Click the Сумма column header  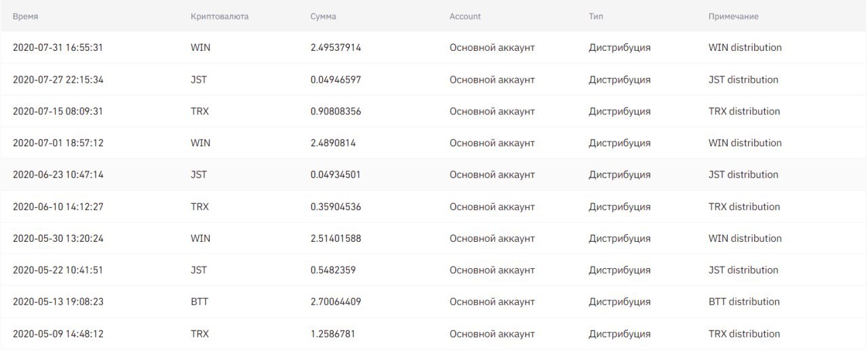point(323,16)
